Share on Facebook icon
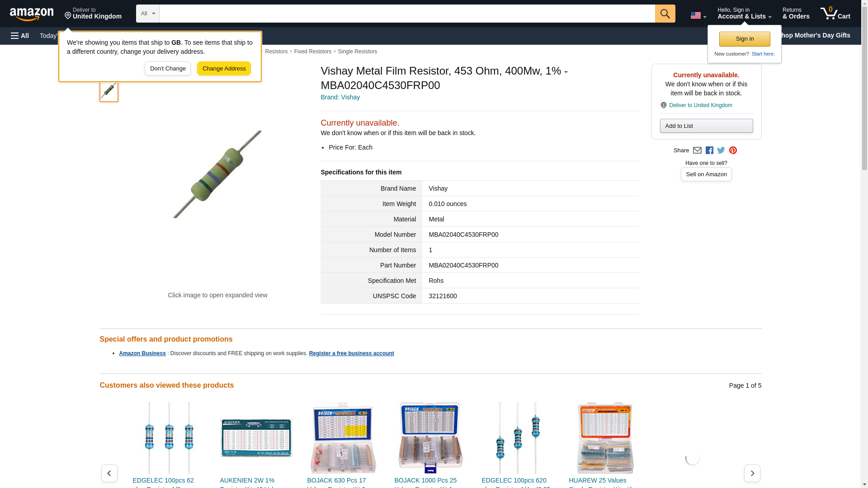Viewport: 868px width, 488px height. [709, 150]
